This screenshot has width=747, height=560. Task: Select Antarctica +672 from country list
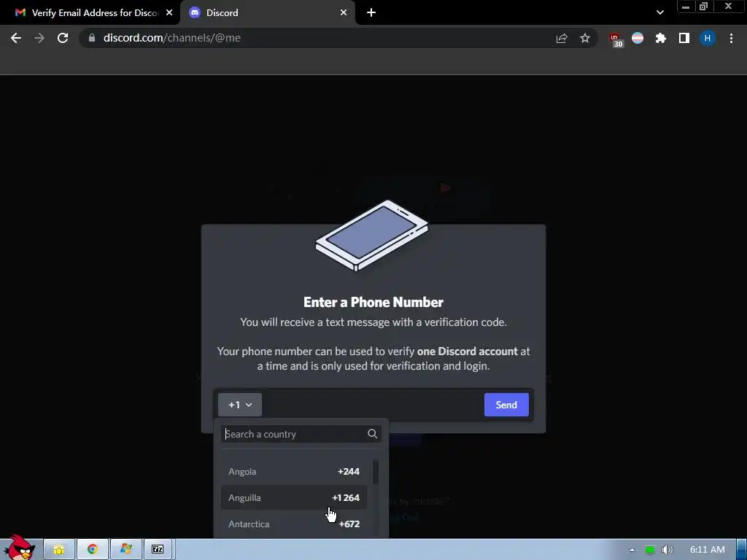[294, 524]
